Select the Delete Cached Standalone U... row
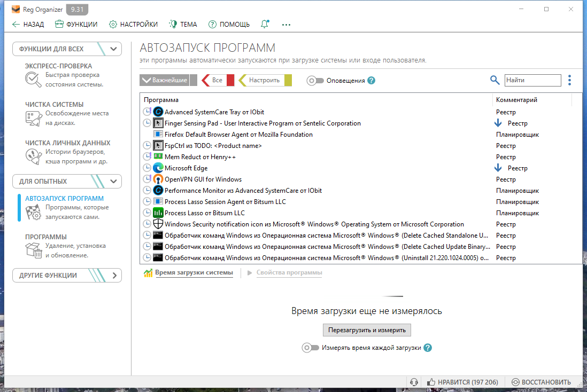 coord(361,236)
